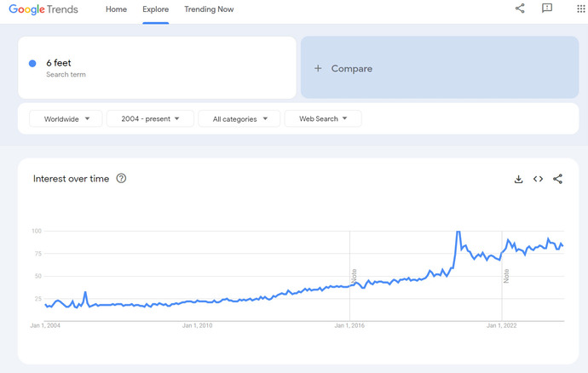Share the Interest over time chart

pos(557,179)
